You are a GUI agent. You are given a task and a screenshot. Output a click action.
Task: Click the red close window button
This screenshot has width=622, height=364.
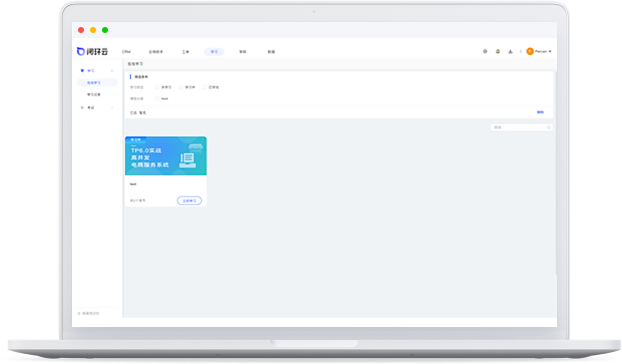(81, 30)
